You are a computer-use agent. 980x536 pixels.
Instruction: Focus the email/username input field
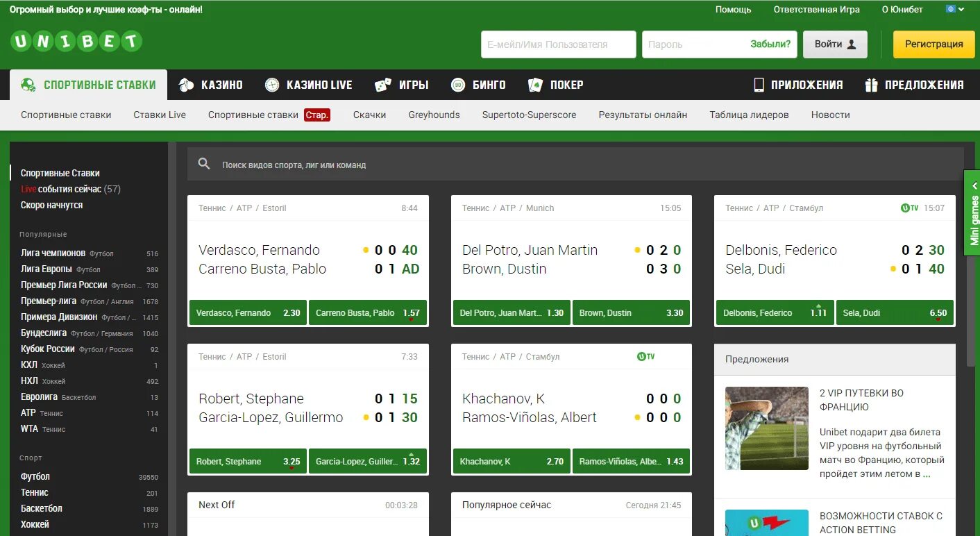pyautogui.click(x=559, y=44)
